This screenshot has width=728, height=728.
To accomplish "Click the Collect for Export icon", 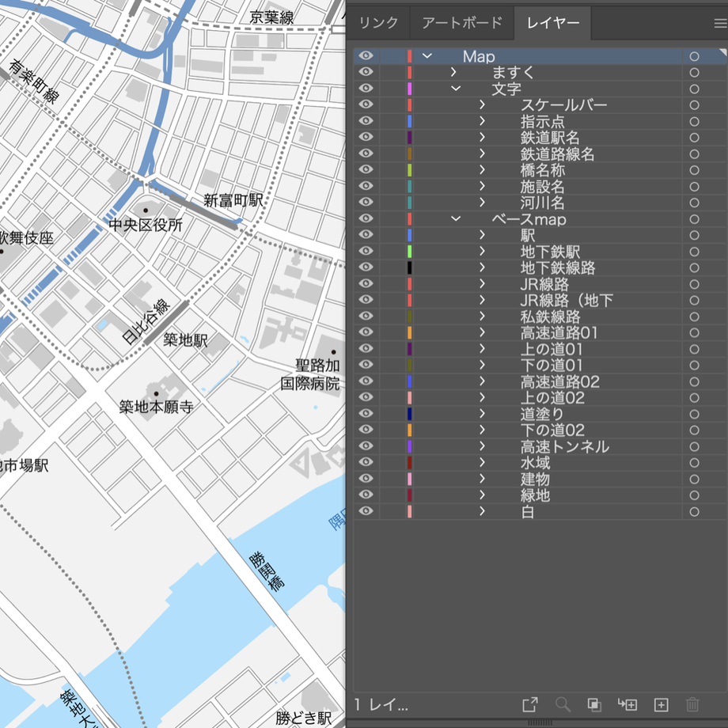I will pos(529,704).
